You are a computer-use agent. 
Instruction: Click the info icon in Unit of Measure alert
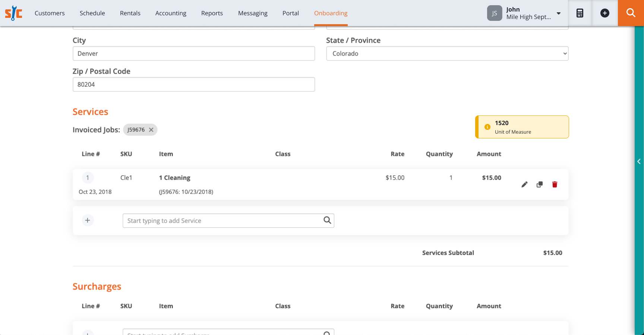point(487,127)
